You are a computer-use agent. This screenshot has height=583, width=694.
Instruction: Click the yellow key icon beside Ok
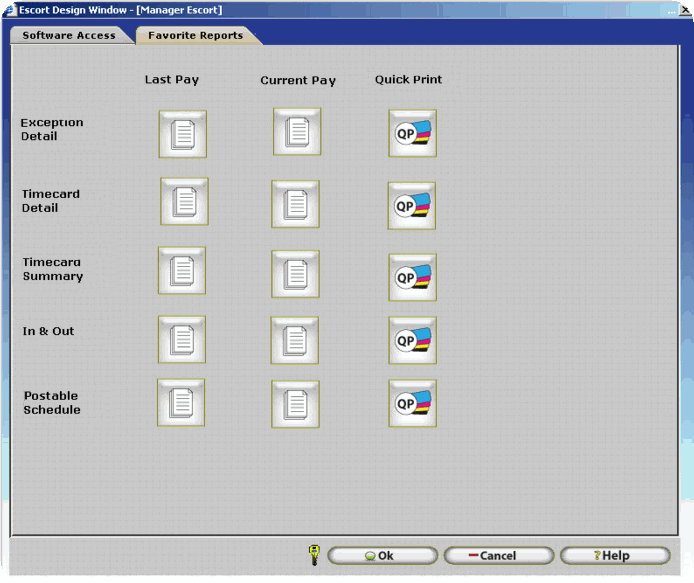(x=314, y=554)
